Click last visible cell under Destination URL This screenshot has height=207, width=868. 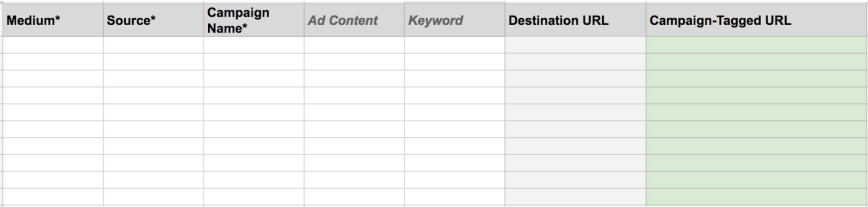575,197
